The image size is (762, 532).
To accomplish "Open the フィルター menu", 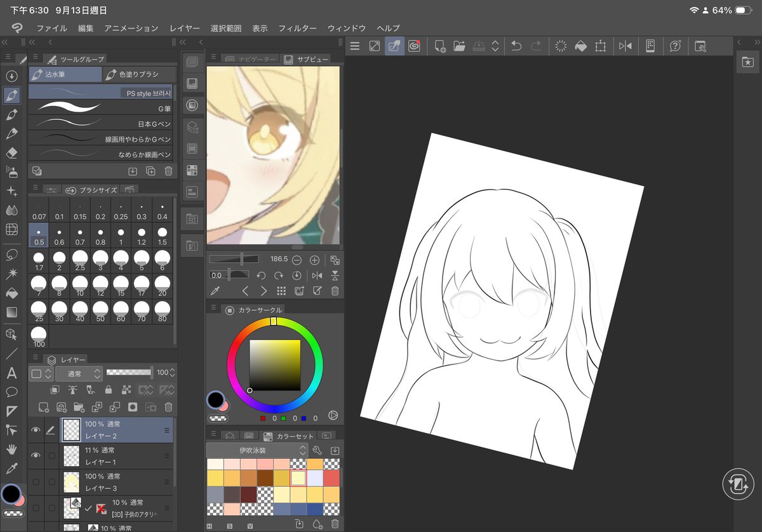I will pos(297,29).
